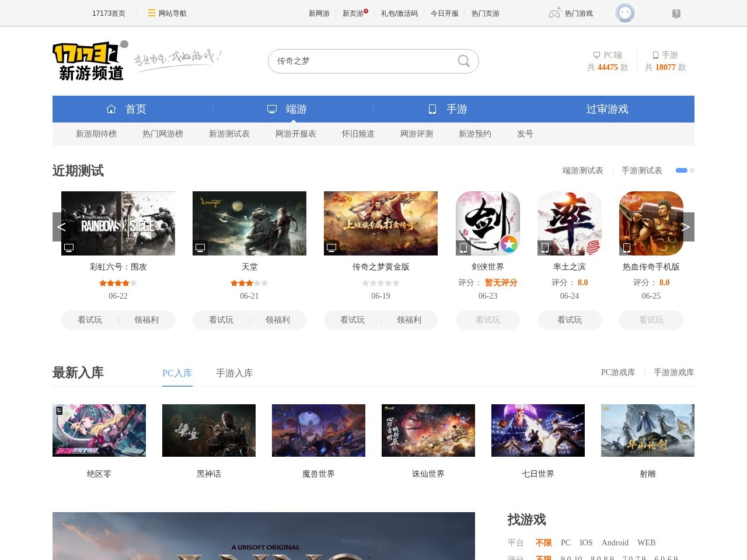The height and width of the screenshot is (560, 747).
Task: Focus the search box containing 传奇之梦
Action: pyautogui.click(x=373, y=61)
